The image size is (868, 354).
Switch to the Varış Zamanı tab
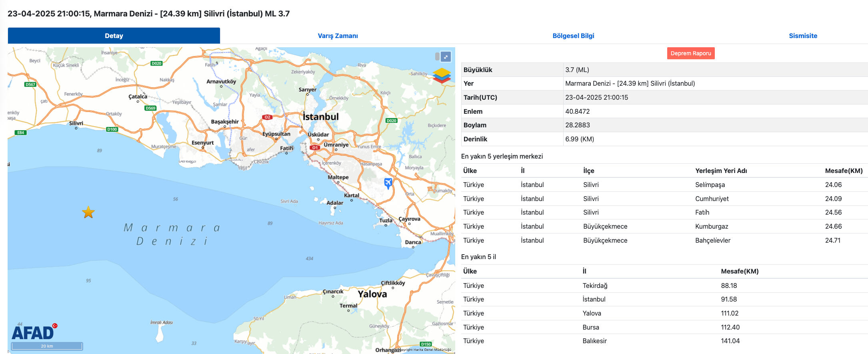click(x=338, y=36)
